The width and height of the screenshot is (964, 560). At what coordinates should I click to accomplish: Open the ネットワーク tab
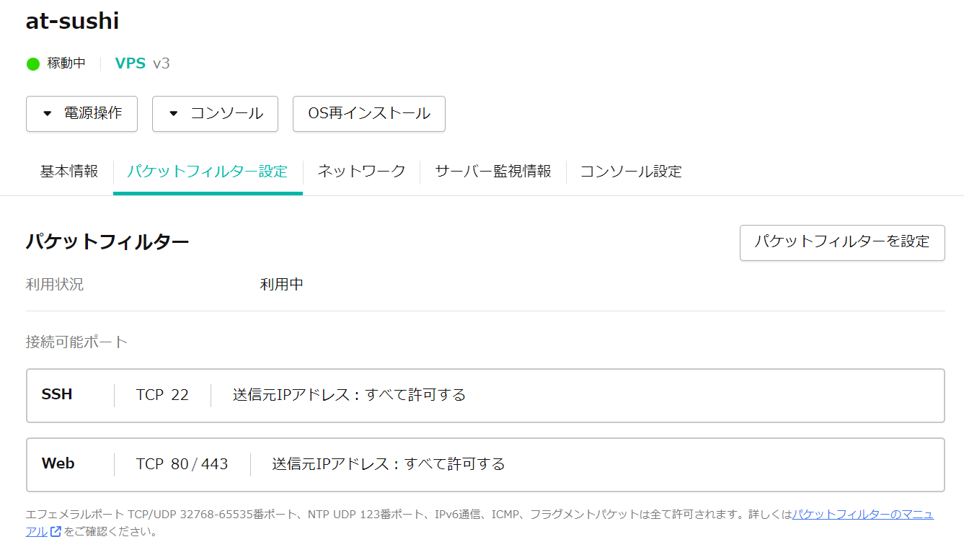[x=362, y=172]
